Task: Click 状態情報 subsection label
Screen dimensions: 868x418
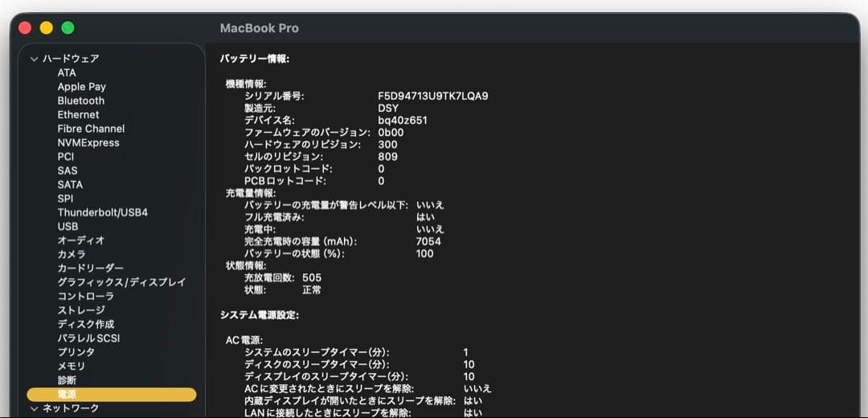Action: 247,266
